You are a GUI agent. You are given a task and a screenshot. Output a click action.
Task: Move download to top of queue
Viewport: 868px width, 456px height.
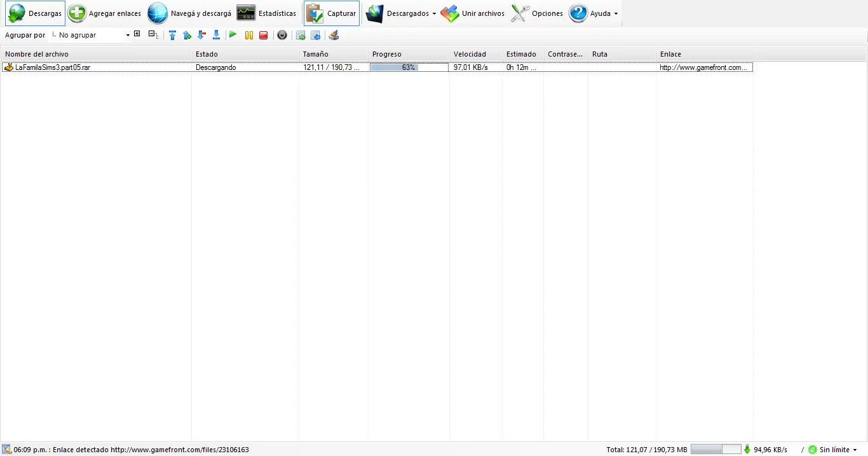(x=172, y=35)
